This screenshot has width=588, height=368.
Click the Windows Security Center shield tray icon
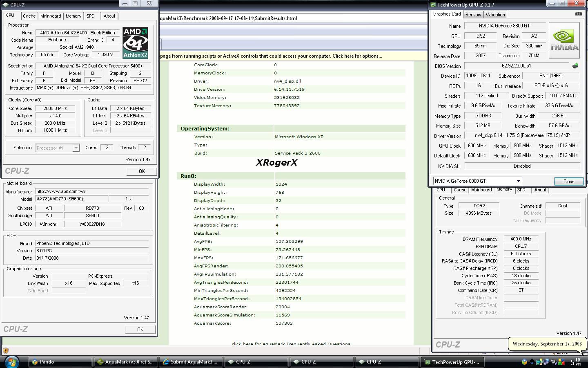[562, 362]
